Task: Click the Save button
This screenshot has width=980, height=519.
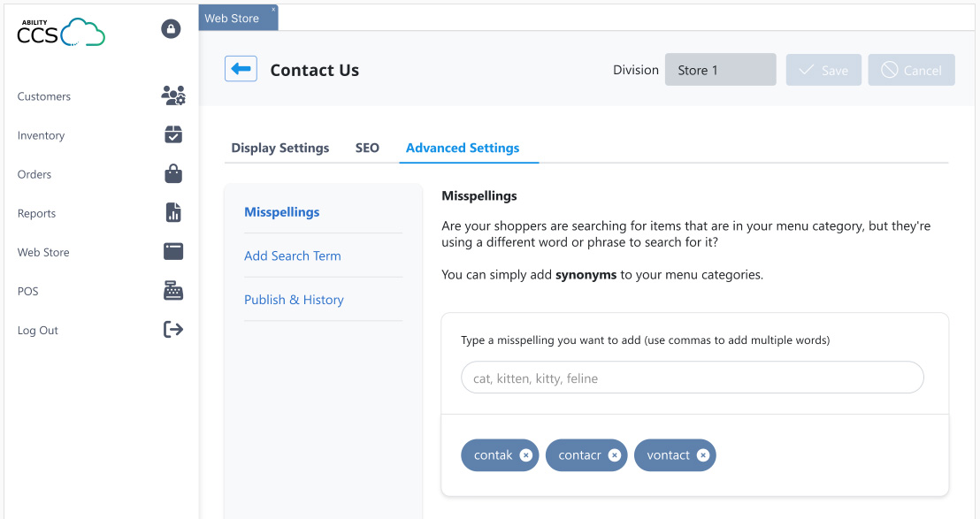Action: coord(823,70)
